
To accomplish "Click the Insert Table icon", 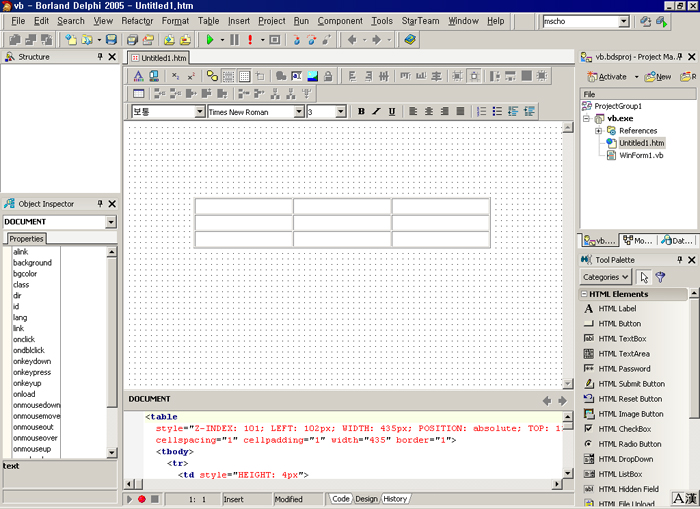I will (x=139, y=93).
